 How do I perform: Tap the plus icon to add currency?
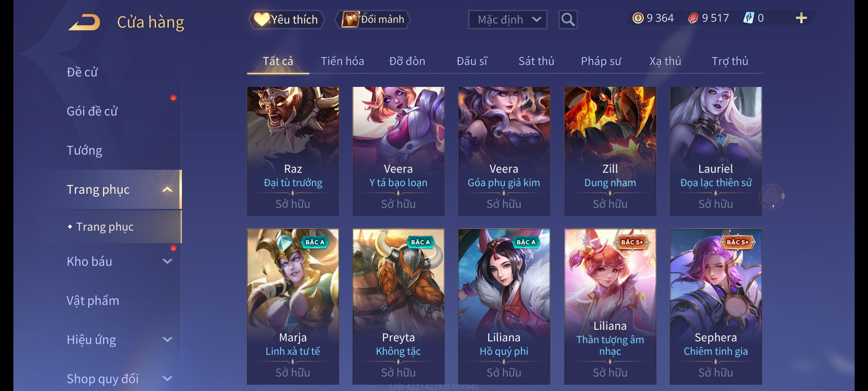pos(801,18)
